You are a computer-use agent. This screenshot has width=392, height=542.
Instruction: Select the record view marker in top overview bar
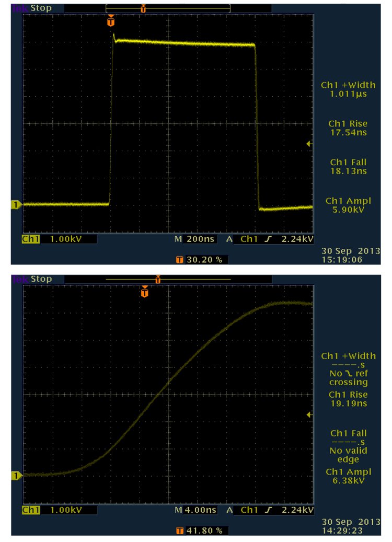pyautogui.click(x=143, y=9)
